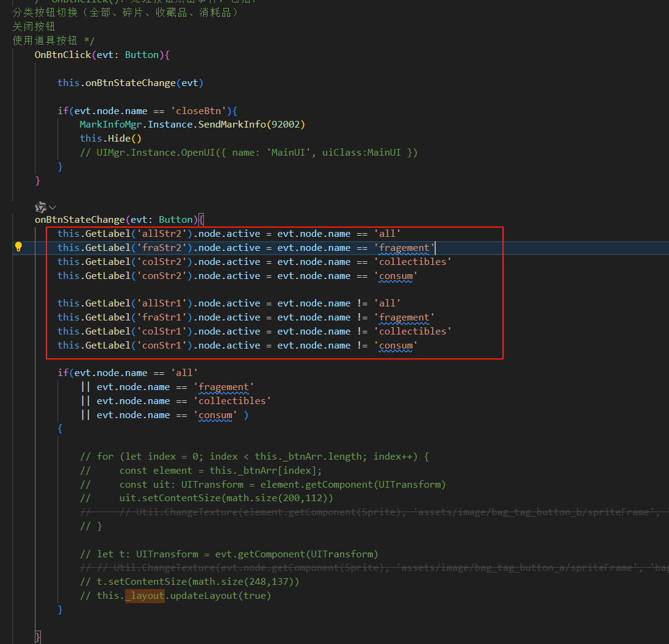Viewport: 669px width, 644px height.
Task: Click the Chinese comment line '关闭按钮'
Action: pyautogui.click(x=34, y=26)
